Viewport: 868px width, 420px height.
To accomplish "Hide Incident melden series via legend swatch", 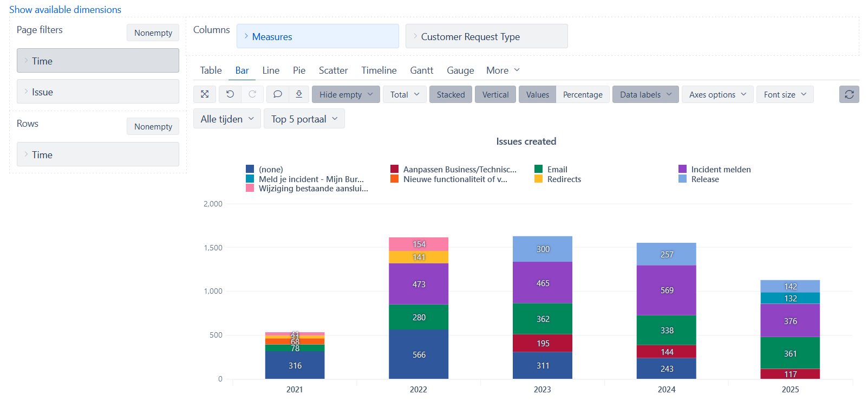I will click(x=682, y=169).
